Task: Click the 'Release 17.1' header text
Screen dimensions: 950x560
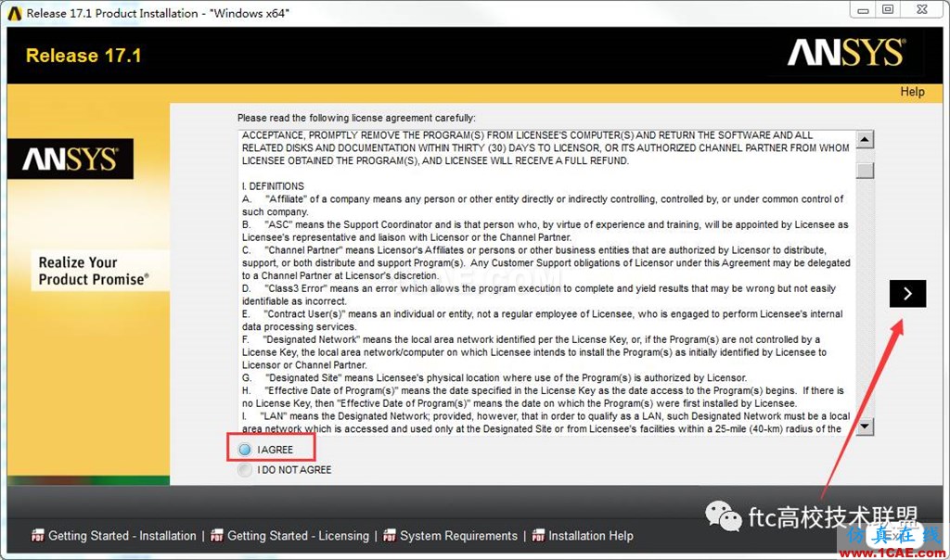Action: coord(83,56)
